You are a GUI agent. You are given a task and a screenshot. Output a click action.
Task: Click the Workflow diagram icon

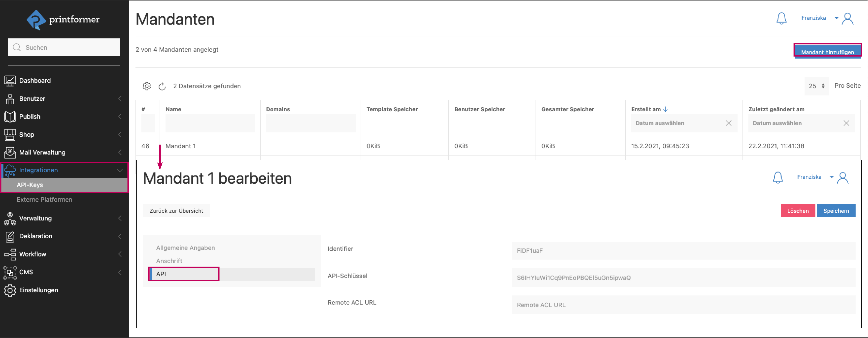click(10, 255)
